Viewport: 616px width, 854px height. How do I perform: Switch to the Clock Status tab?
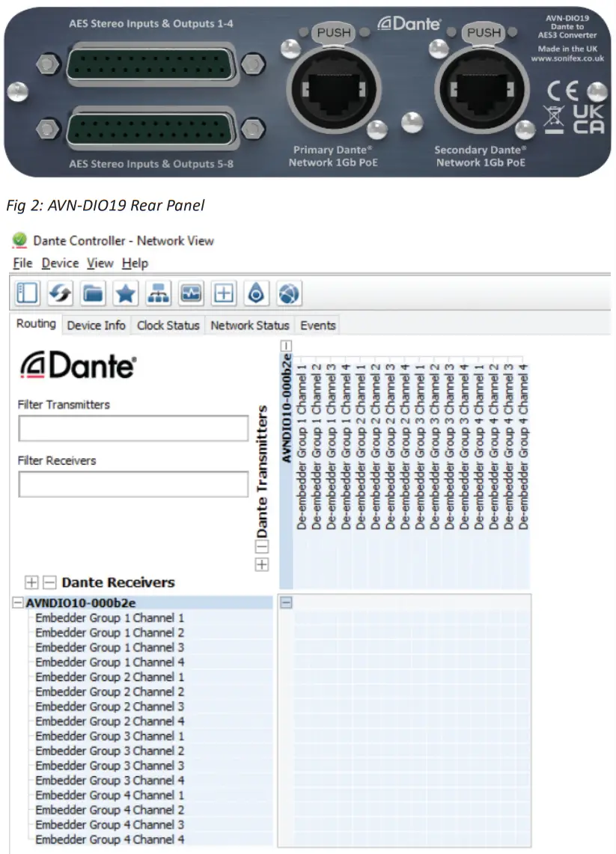pos(168,325)
